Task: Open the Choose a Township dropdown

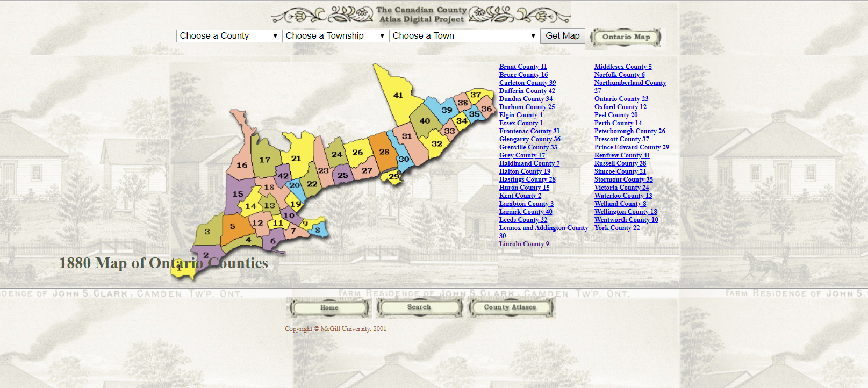Action: point(335,36)
